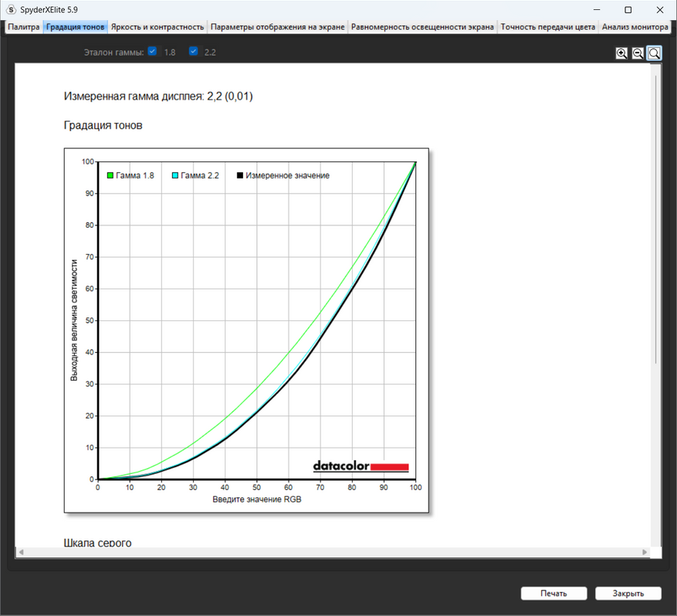The image size is (677, 616).
Task: Click the reset zoom magnifier icon
Action: pyautogui.click(x=654, y=53)
